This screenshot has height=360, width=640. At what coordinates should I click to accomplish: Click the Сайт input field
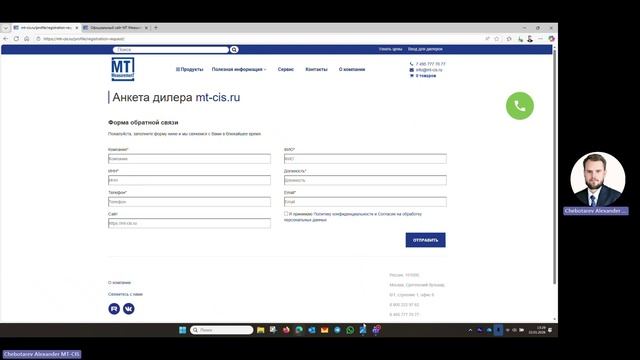(x=189, y=223)
